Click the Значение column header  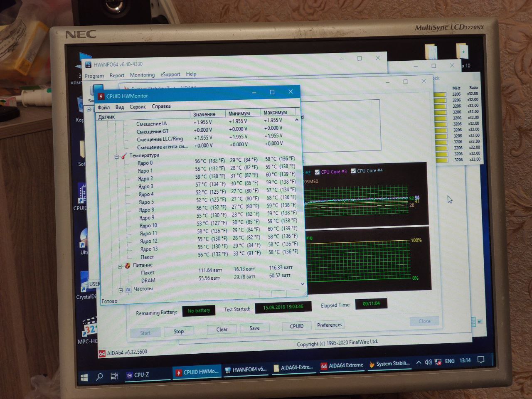208,114
